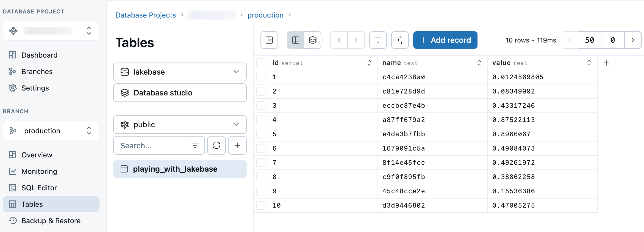Screen dimensions: 644x232
Task: Open the row filter icon in toolbar
Action: pos(378,40)
